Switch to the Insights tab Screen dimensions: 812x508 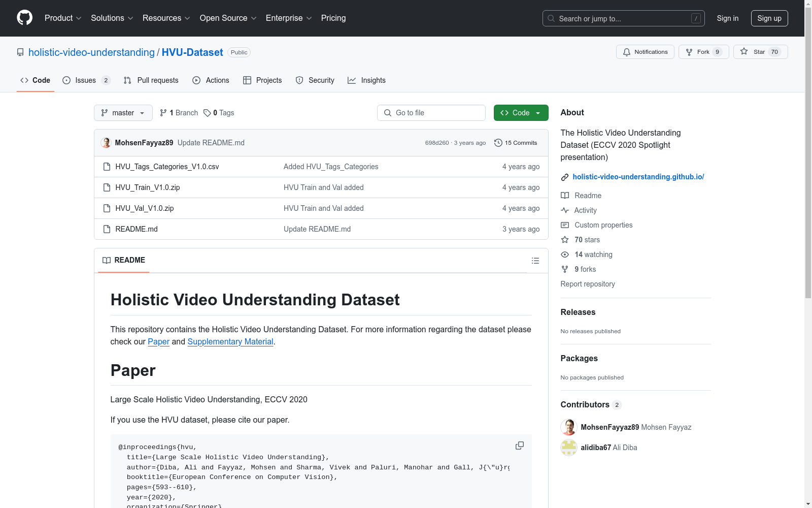[x=366, y=80]
